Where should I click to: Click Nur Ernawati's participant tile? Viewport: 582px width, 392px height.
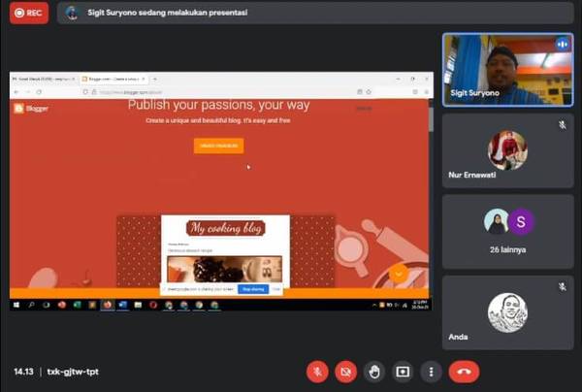point(507,150)
